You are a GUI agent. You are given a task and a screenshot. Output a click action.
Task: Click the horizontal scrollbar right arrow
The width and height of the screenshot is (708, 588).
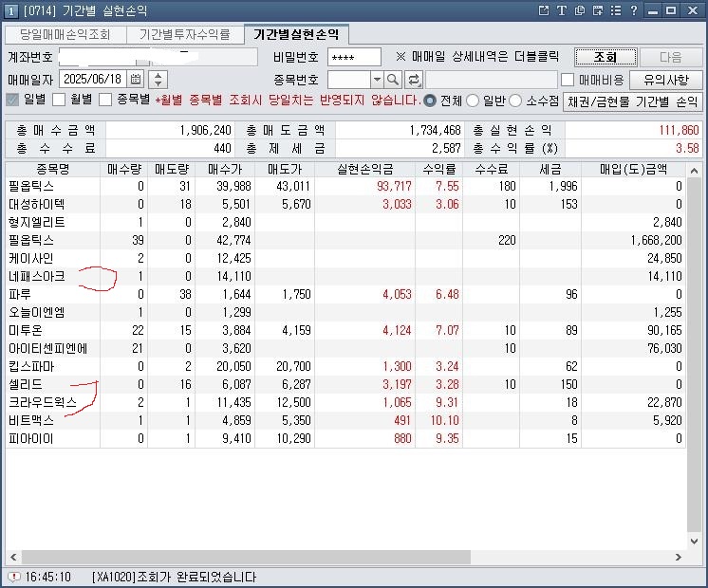[679, 557]
